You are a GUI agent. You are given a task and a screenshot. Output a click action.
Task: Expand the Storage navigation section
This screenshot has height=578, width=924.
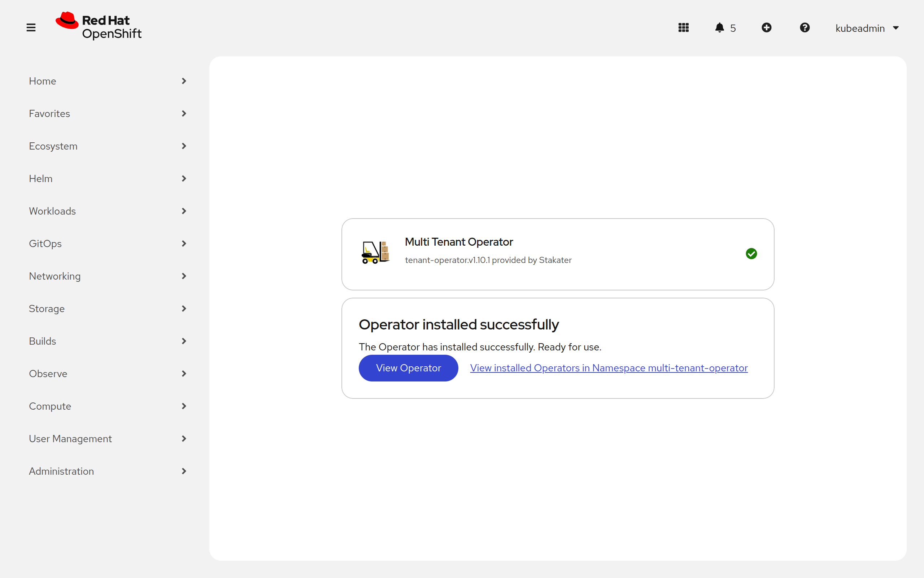tap(108, 309)
